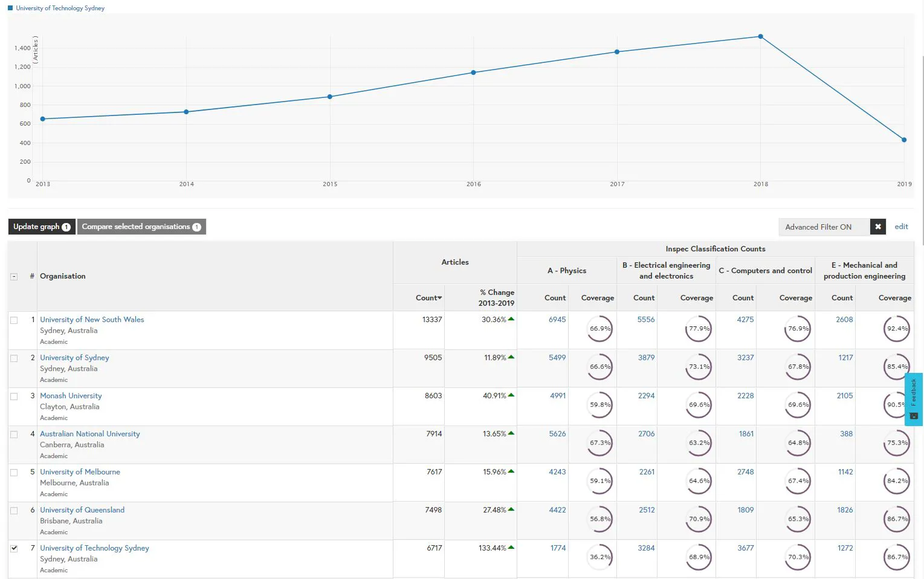Click the X icon beside Advanced Filter ON

pyautogui.click(x=877, y=227)
